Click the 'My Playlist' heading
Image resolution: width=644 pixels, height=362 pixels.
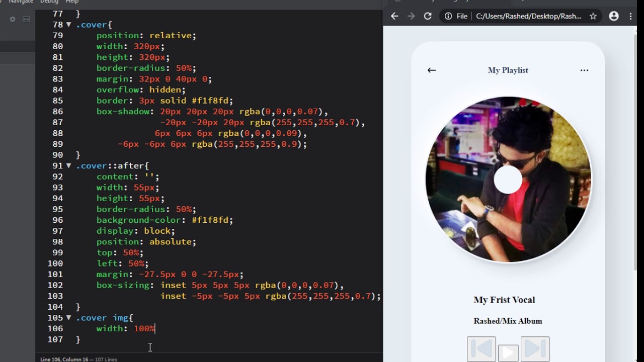(508, 70)
